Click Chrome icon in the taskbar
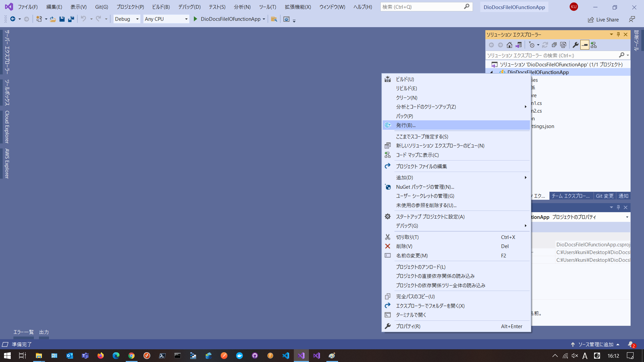This screenshot has width=644, height=362. [131, 356]
